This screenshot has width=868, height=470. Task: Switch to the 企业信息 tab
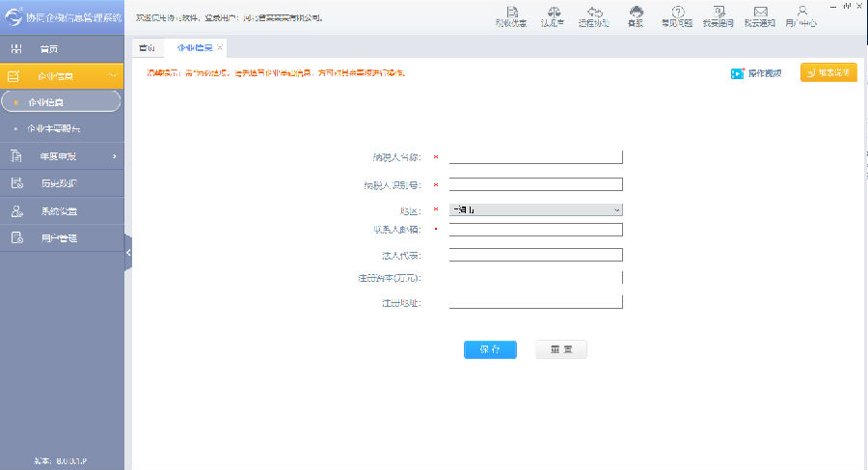point(194,47)
